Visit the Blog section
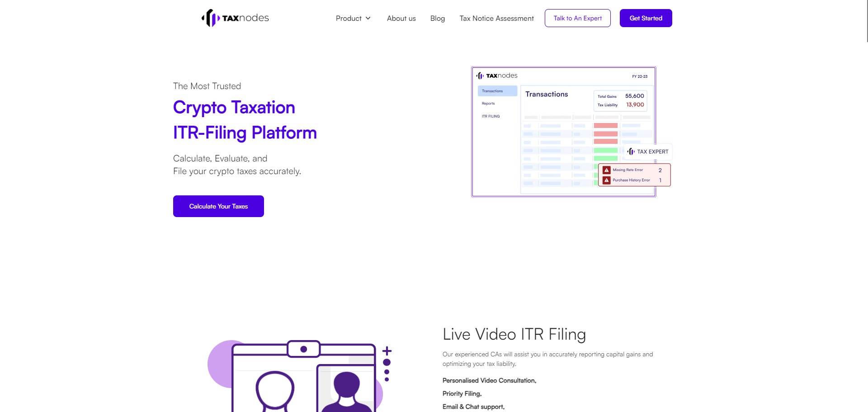 tap(437, 18)
